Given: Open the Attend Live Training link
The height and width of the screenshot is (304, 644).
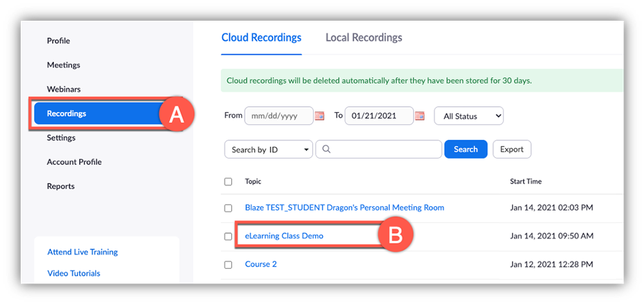Looking at the screenshot, I should (x=82, y=252).
